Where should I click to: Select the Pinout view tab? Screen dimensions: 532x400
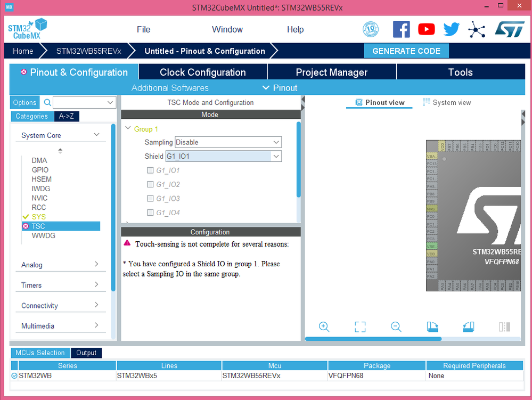click(380, 102)
